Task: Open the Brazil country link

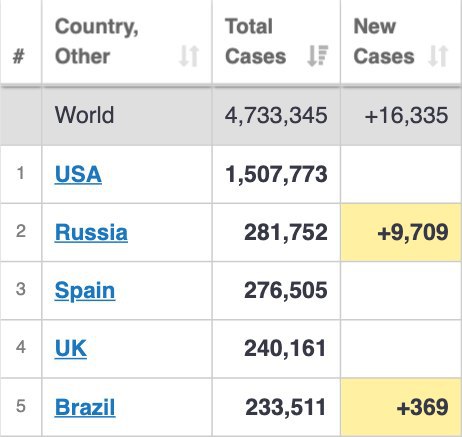Action: (85, 407)
